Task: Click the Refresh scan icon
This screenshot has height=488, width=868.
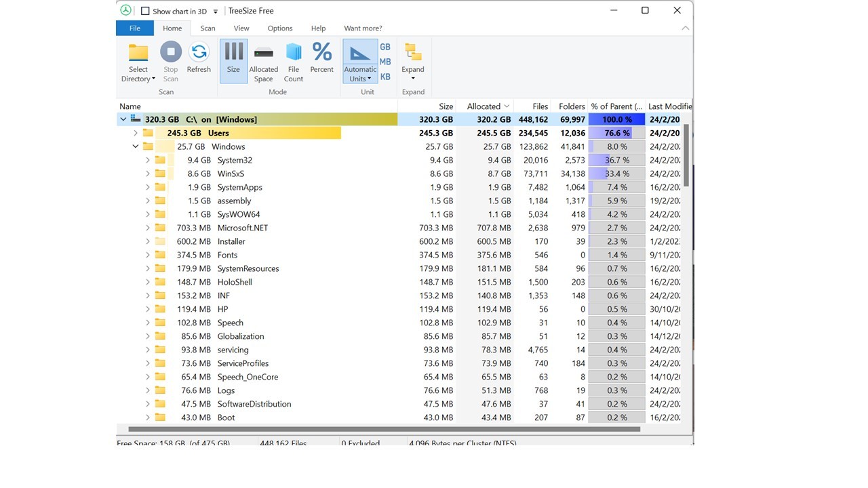Action: pos(199,58)
